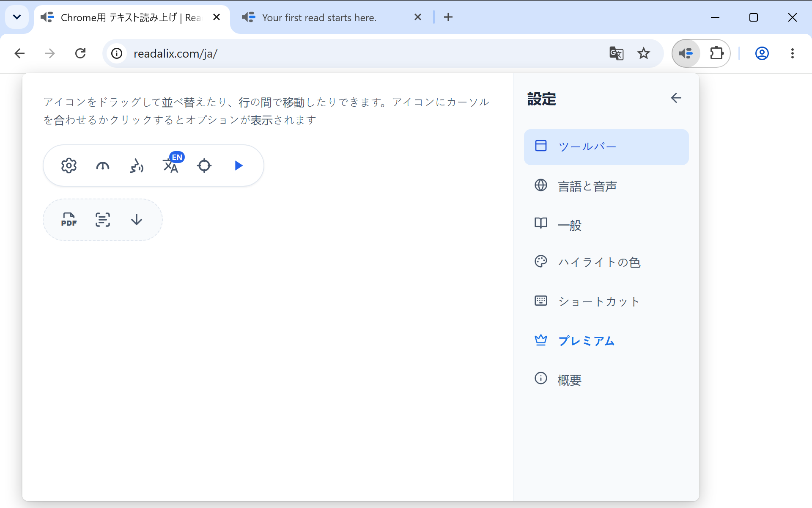This screenshot has height=508, width=812.
Task: Close the 'Your first read starts here.' tab
Action: point(418,17)
